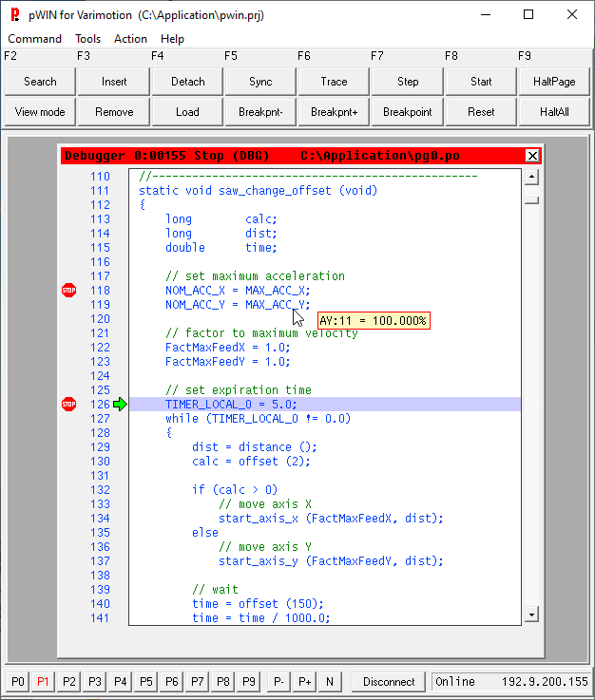Click the Step button
This screenshot has width=595, height=700.
(408, 82)
